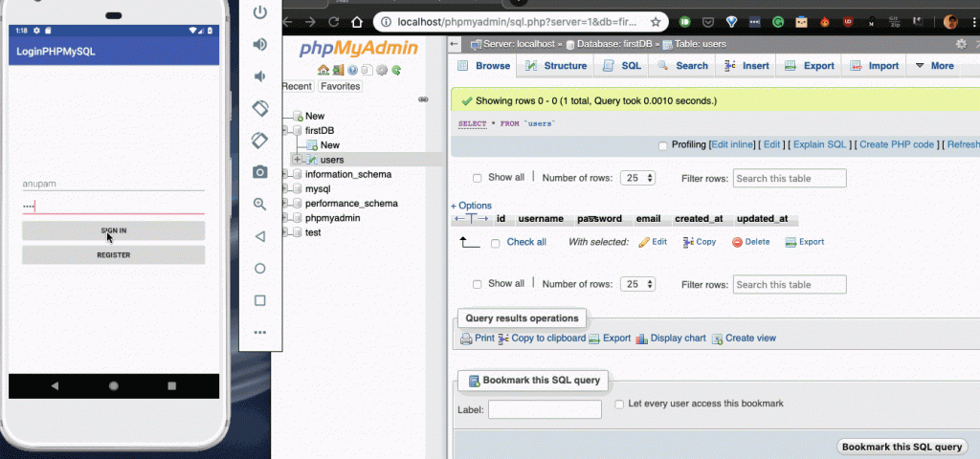
Task: Open the upper Number of rows dropdown
Action: 637,178
